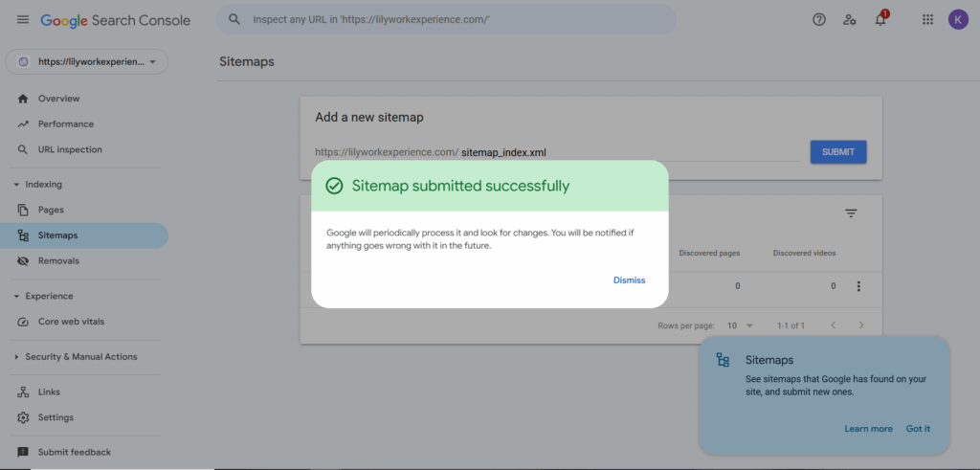The width and height of the screenshot is (980, 470).
Task: Click the green success checkmark icon
Action: click(334, 187)
